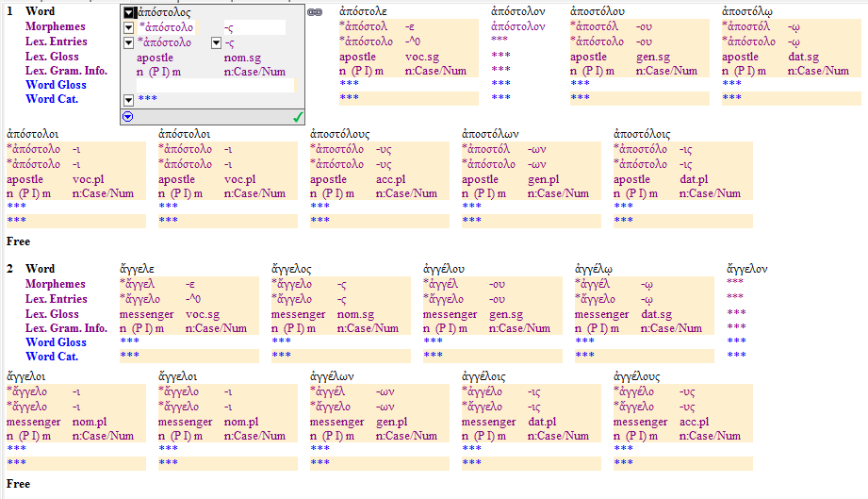Click the Free translation line under segment 1
Viewport: 868px width, 499px height.
click(19, 241)
